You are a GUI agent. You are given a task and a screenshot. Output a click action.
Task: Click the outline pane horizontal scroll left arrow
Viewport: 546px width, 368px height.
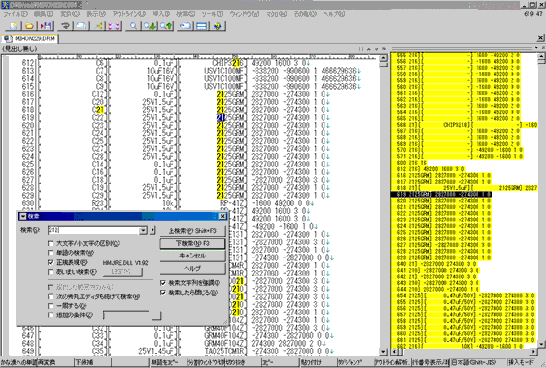pyautogui.click(x=394, y=352)
